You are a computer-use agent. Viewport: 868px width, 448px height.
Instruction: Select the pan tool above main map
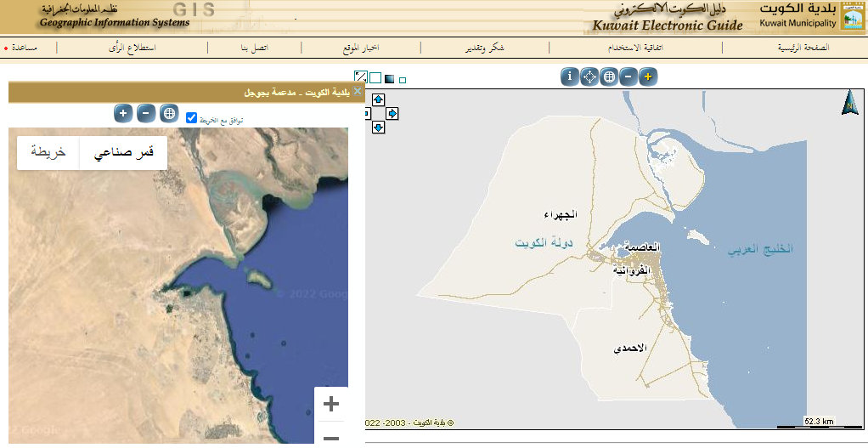(589, 77)
